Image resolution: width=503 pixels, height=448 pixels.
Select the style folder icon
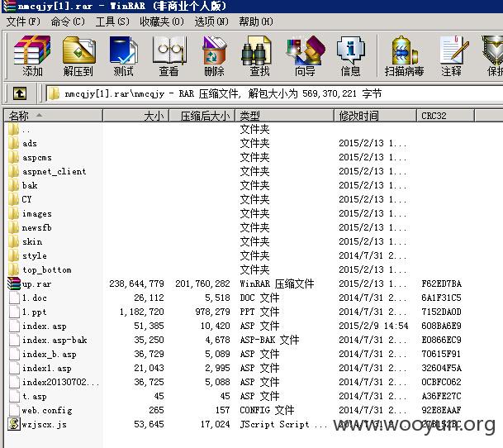[13, 255]
